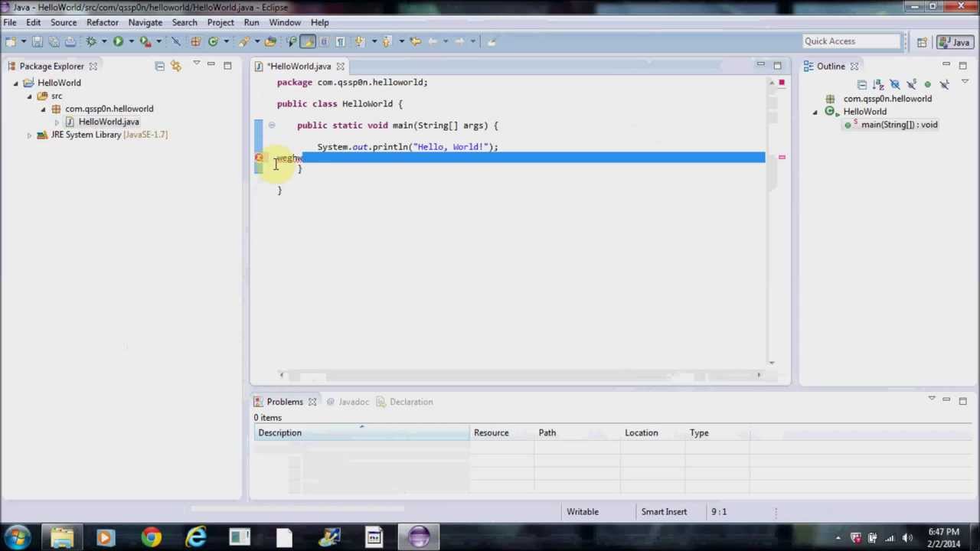Start the Debug launch icon
This screenshot has height=551, width=980.
(91, 41)
